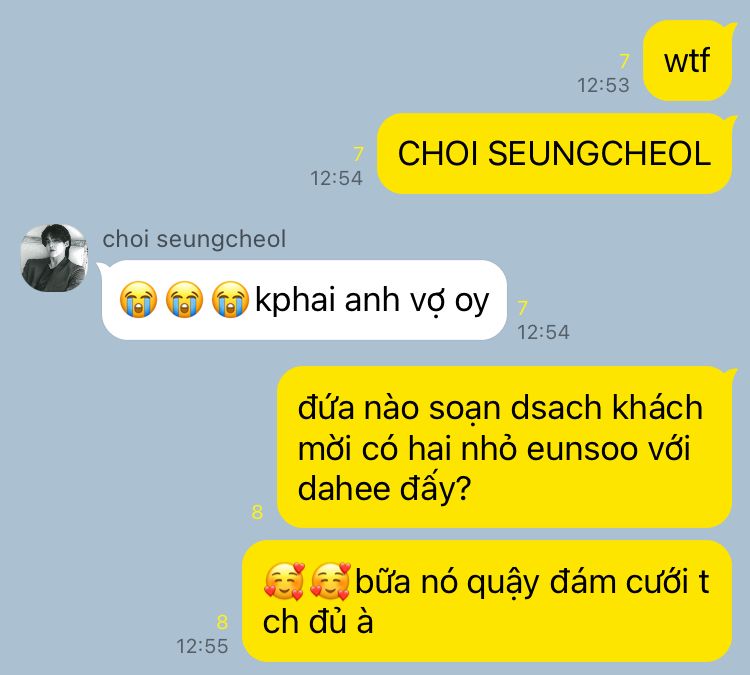Click the 12:53 timestamp
The image size is (750, 675).
603,86
